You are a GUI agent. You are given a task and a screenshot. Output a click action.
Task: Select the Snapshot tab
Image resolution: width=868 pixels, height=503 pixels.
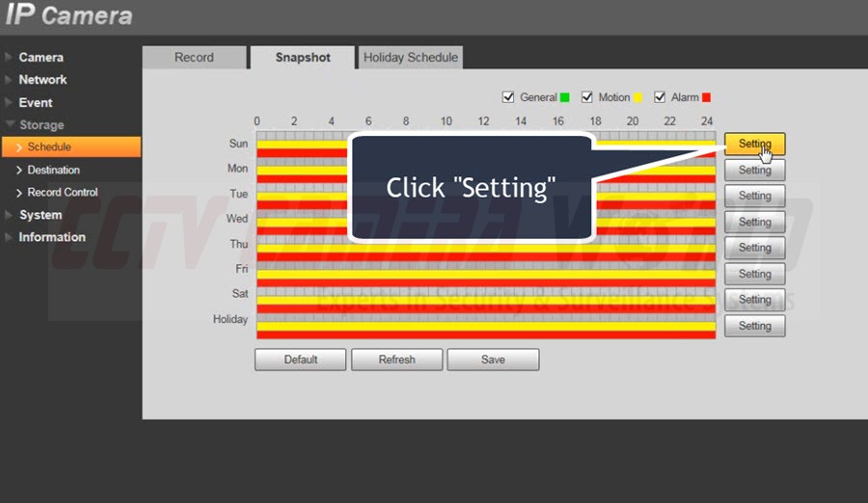pyautogui.click(x=303, y=58)
